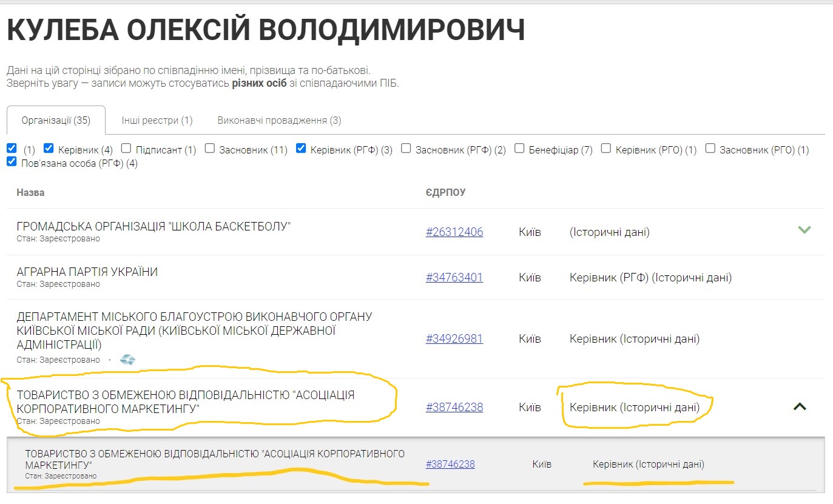Check the Засновник (РГФ) (2) filter
833x504 pixels.
pyautogui.click(x=406, y=149)
